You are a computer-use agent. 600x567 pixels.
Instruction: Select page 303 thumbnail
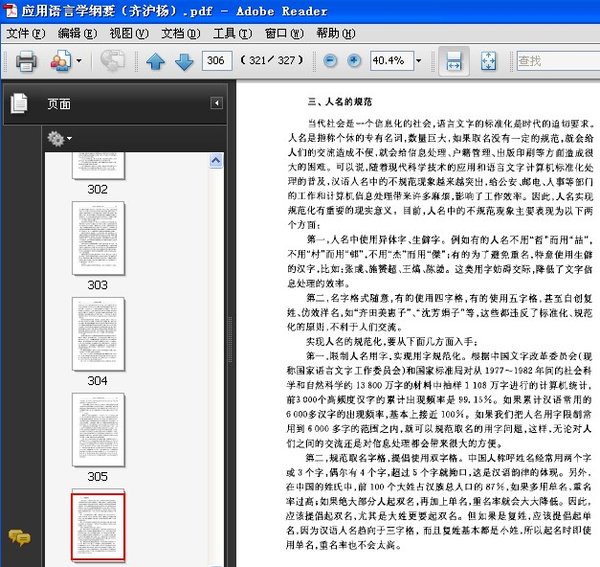tap(97, 238)
